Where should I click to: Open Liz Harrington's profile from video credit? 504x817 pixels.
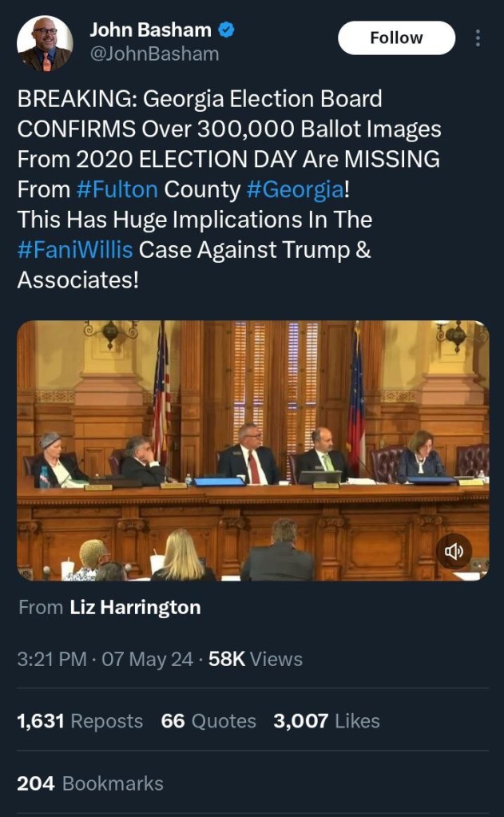click(x=135, y=608)
